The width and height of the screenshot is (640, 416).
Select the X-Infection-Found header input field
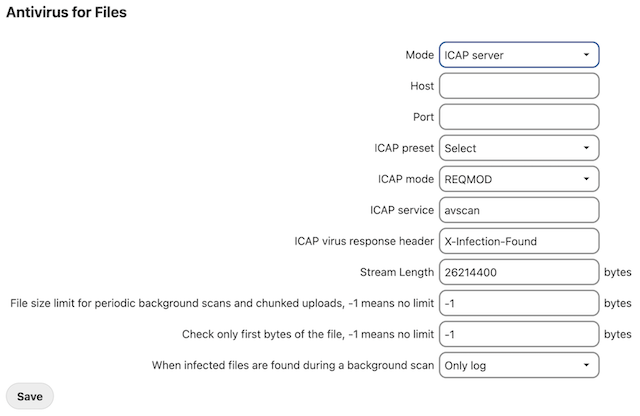coord(518,241)
